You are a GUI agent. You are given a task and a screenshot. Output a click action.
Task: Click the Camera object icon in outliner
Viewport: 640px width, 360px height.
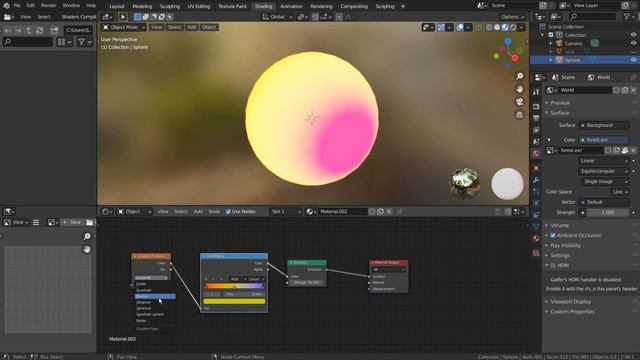click(559, 43)
